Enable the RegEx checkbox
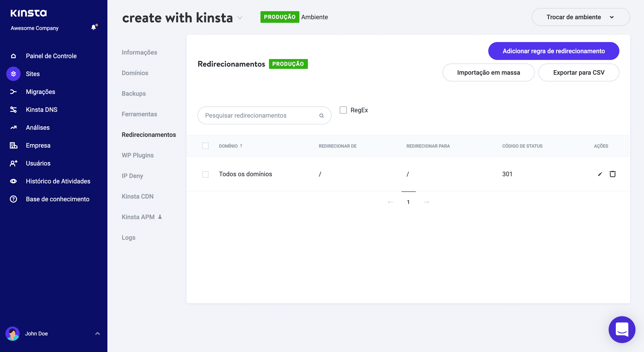 [343, 110]
